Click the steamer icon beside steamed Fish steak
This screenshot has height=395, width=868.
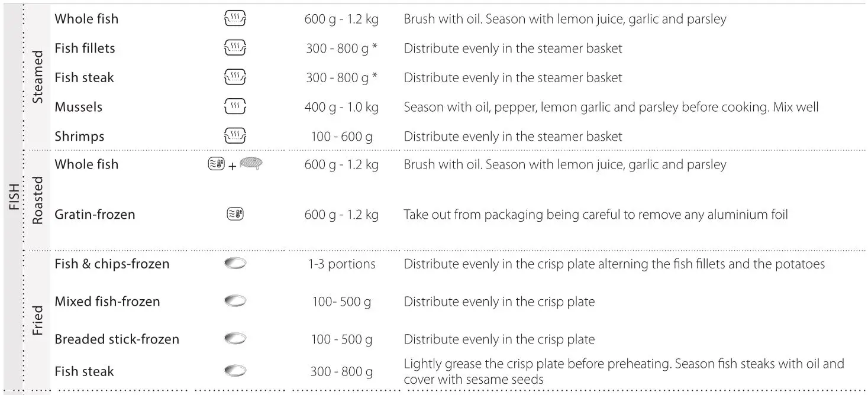pos(235,77)
